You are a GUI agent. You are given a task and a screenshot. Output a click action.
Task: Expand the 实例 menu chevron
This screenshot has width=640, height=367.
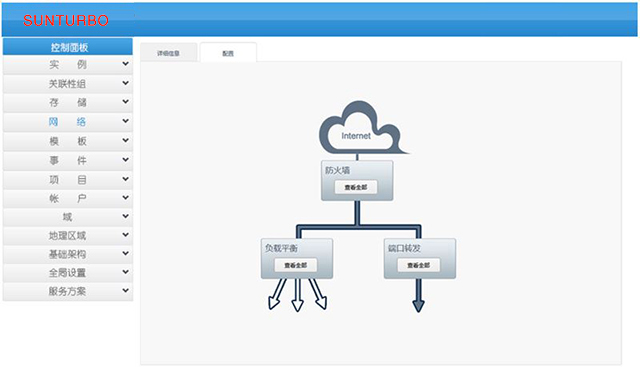[x=125, y=64]
